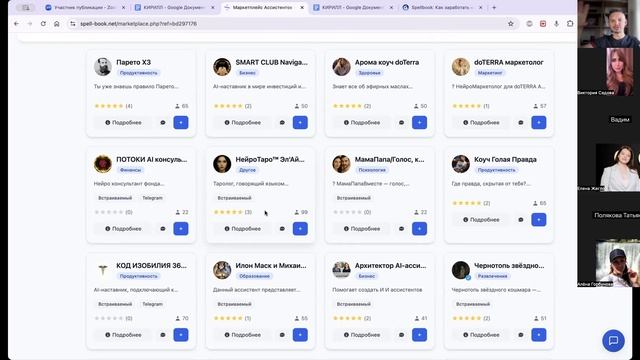The height and width of the screenshot is (360, 640).
Task: Add the SMART CLUB Navigator assistant with plus
Action: tap(300, 122)
